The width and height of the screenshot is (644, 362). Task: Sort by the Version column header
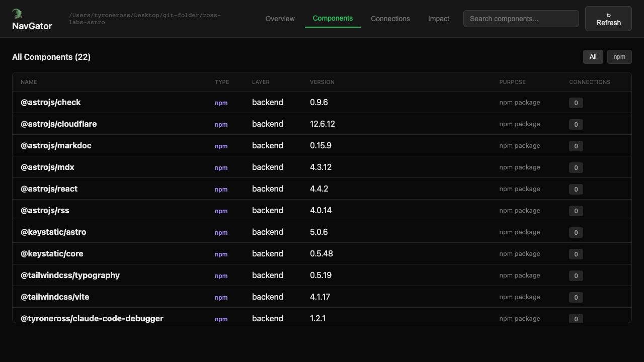[x=322, y=82]
